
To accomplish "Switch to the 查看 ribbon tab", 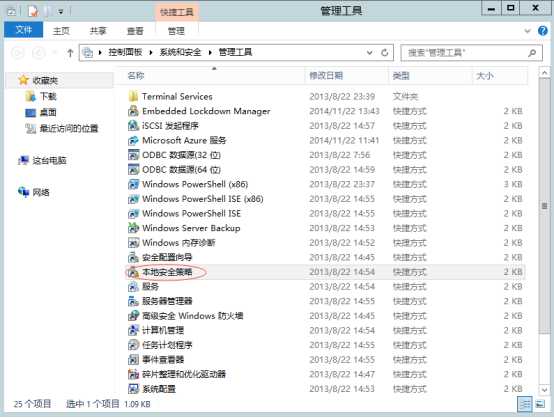I will pyautogui.click(x=135, y=31).
